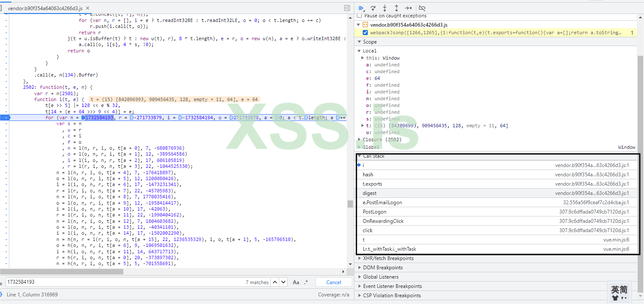Deactivate all breakpoints
This screenshot has height=304, width=644.
pyautogui.click(x=422, y=8)
